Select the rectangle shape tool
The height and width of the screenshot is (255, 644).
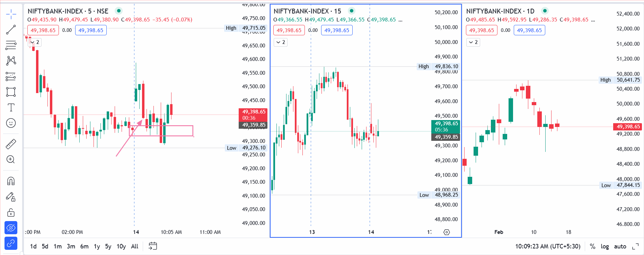point(11,92)
